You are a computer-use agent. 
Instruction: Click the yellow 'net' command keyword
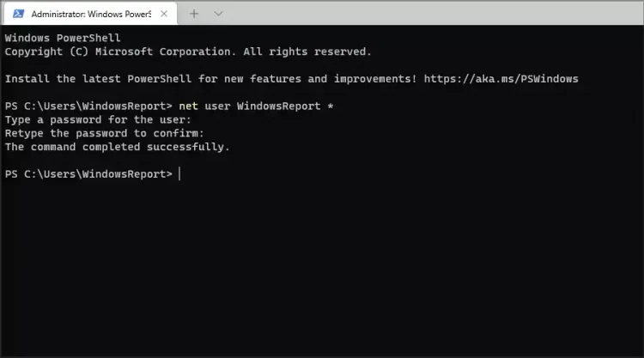pos(189,106)
